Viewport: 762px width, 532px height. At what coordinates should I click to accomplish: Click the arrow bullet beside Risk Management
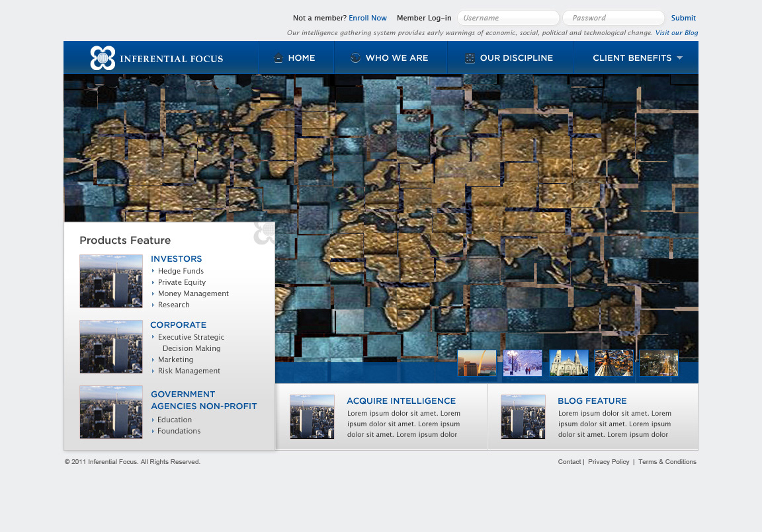[153, 371]
